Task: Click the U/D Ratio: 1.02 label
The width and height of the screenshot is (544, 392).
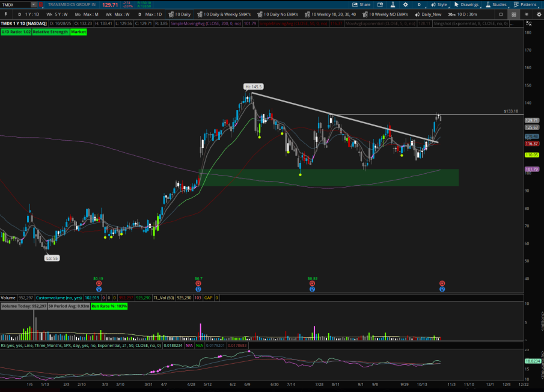Action: pos(16,32)
